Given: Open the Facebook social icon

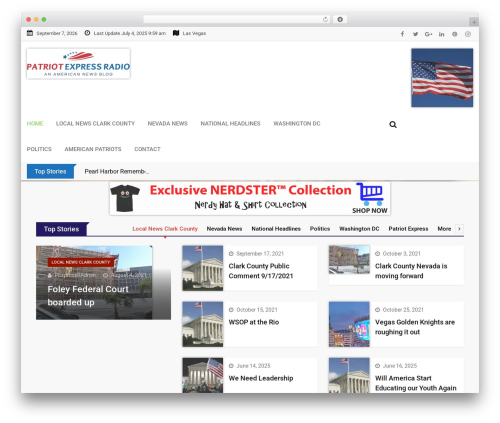Looking at the screenshot, I should click(402, 34).
